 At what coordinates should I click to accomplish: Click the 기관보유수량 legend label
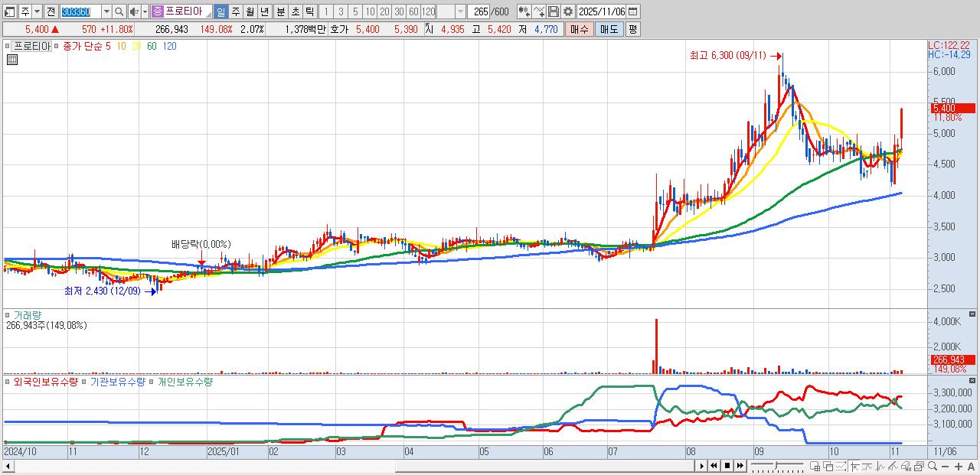tap(118, 382)
